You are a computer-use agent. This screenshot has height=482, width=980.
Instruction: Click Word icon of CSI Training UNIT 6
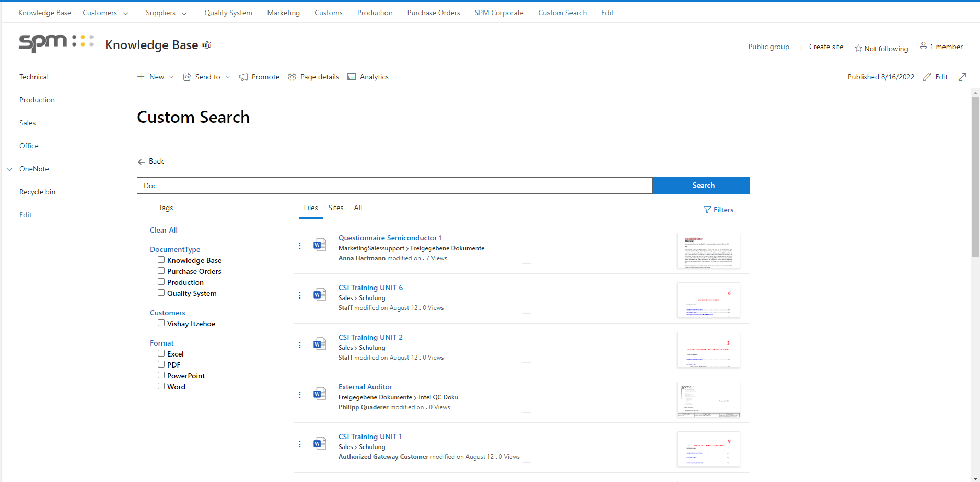click(x=320, y=294)
